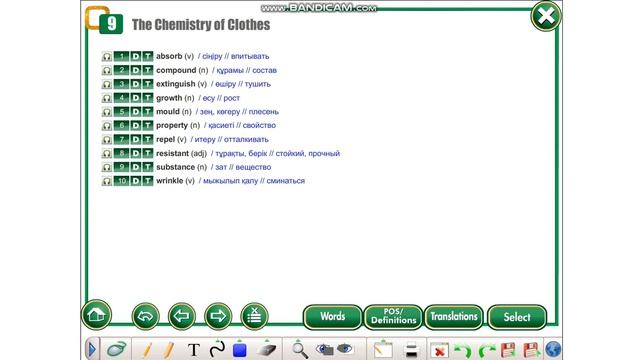This screenshot has width=640, height=360.
Task: Toggle definition D for property
Action: coord(136,126)
